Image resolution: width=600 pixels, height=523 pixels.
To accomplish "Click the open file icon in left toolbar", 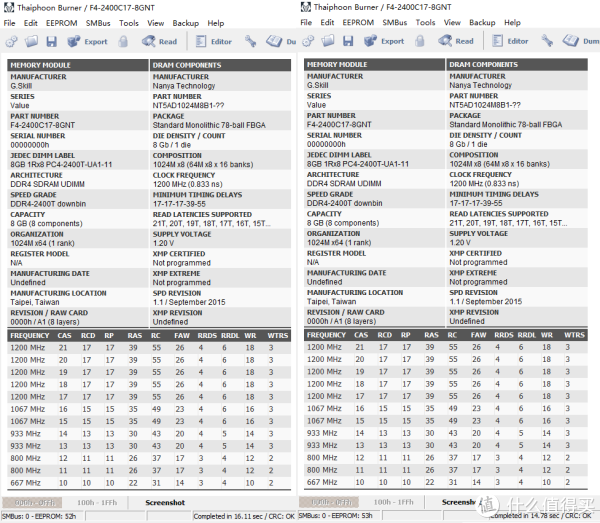I will (x=31, y=41).
